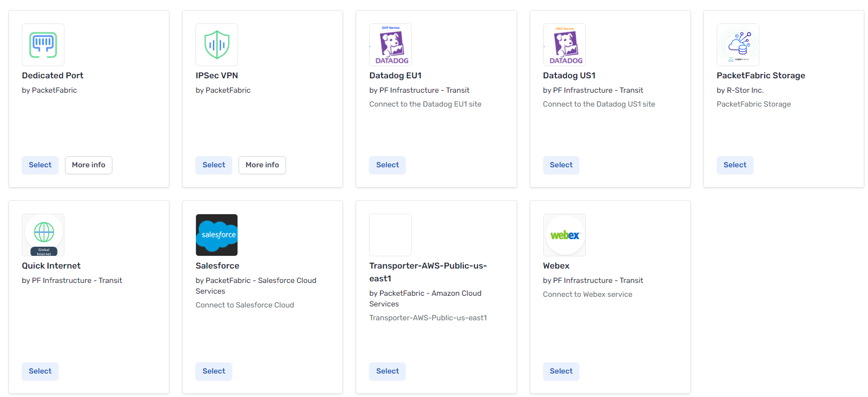Open More info for Dedicated Port
Viewport: 868px width, 397px height.
88,165
